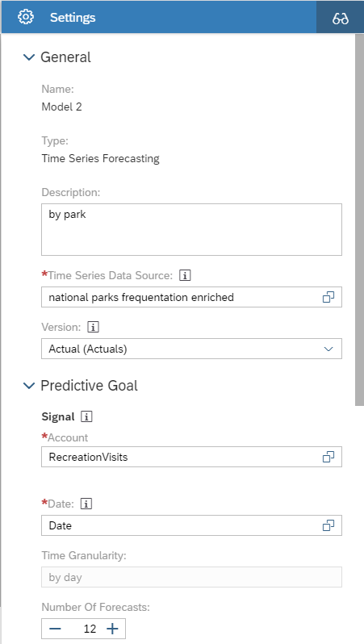Click the forecast count value 12
This screenshot has height=644, width=364.
point(90,629)
